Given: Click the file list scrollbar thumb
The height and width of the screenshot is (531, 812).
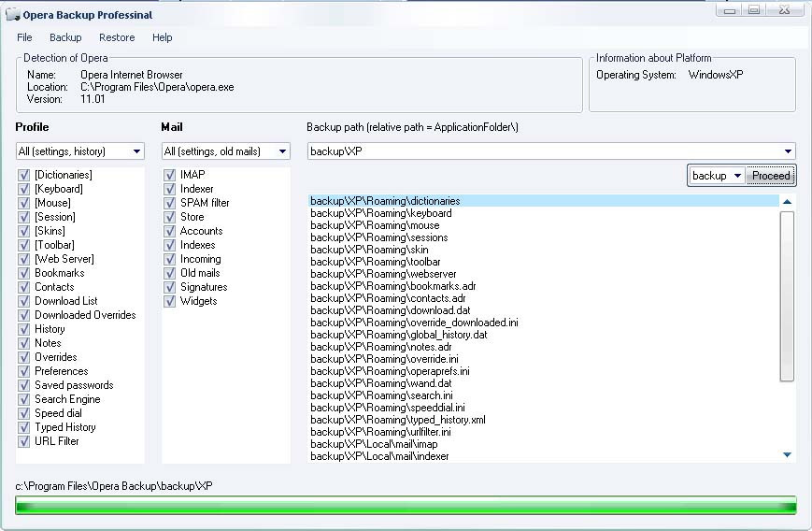Looking at the screenshot, I should pos(787,295).
